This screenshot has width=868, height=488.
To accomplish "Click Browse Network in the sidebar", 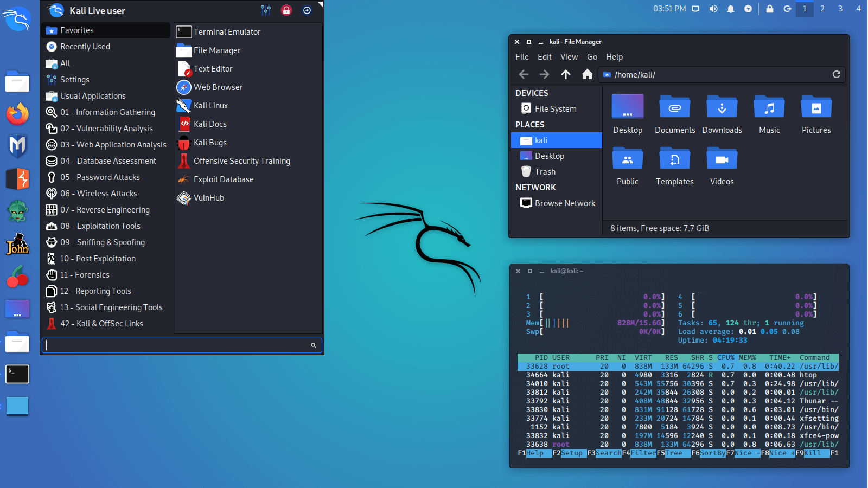I will [x=564, y=203].
